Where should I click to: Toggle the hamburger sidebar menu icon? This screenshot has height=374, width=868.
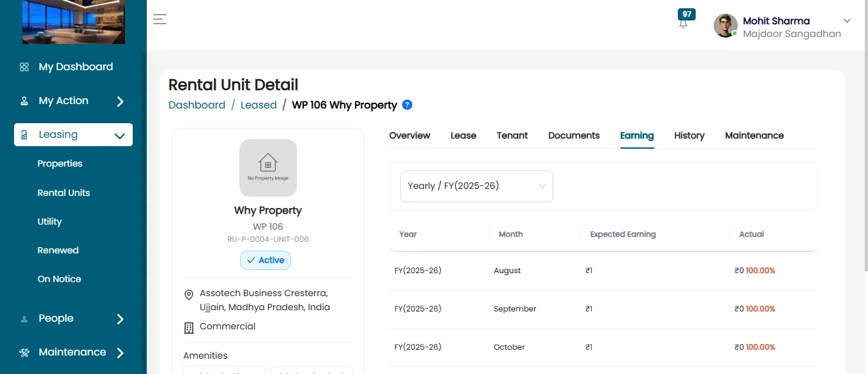click(160, 19)
